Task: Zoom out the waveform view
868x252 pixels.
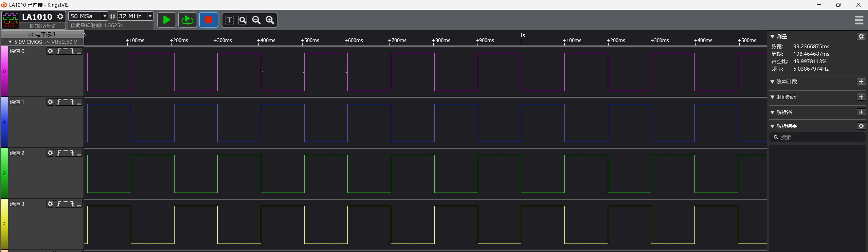Action: pos(256,20)
